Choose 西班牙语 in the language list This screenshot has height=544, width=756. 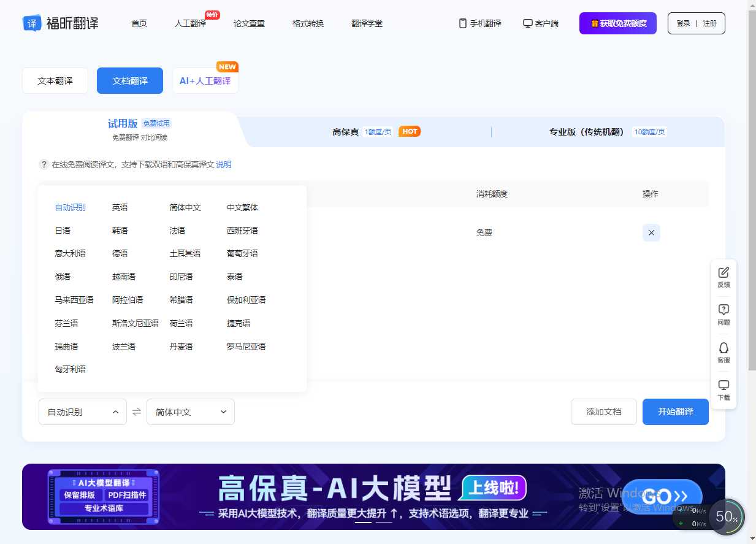[x=242, y=231]
